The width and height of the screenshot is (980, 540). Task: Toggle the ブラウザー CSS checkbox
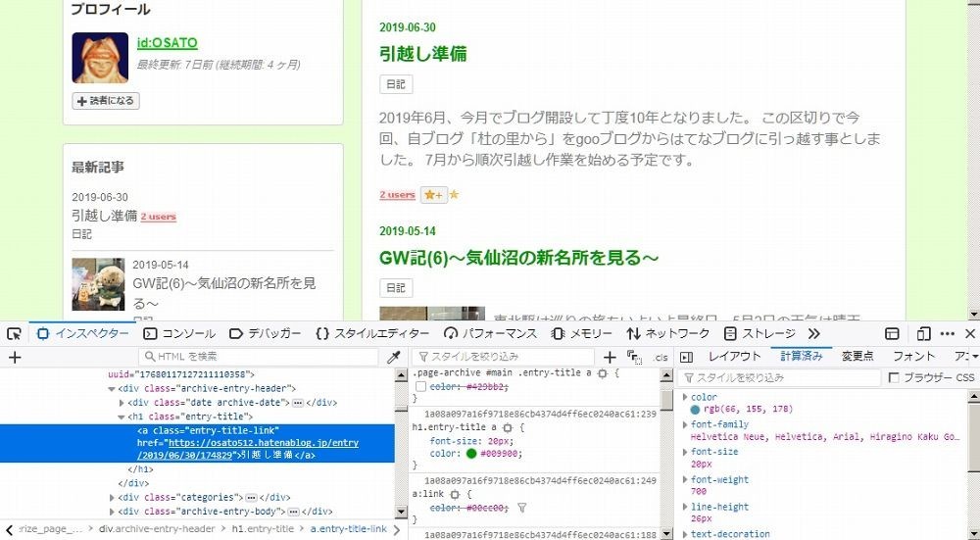pos(894,377)
